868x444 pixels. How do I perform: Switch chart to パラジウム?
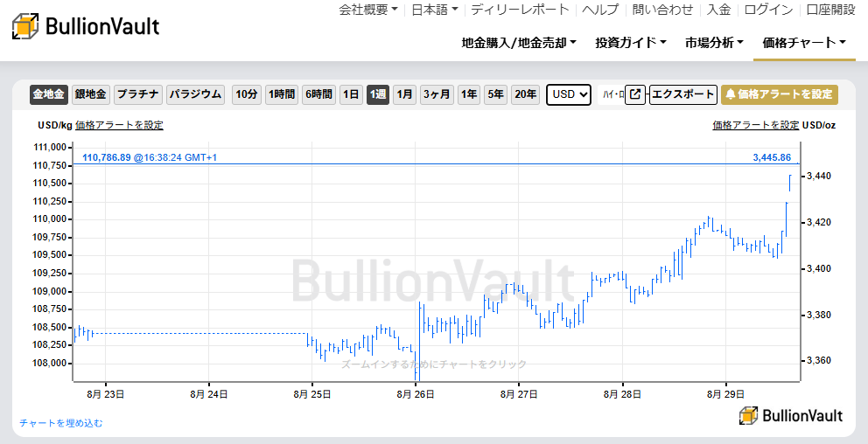195,94
